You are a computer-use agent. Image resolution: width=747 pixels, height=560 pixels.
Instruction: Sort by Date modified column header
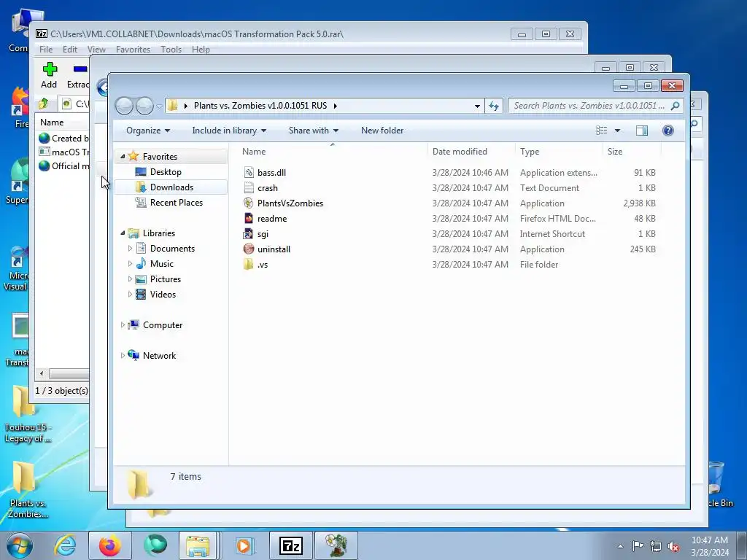pyautogui.click(x=471, y=152)
